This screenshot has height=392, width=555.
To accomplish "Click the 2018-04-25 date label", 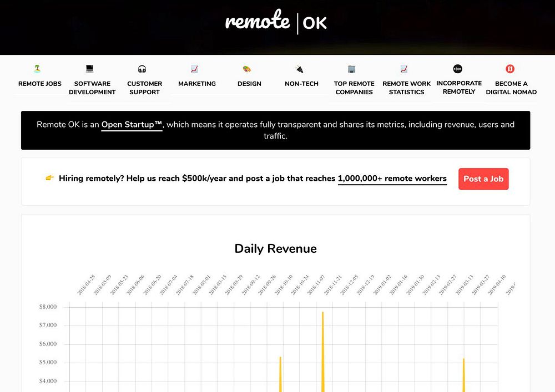I will tap(86, 285).
